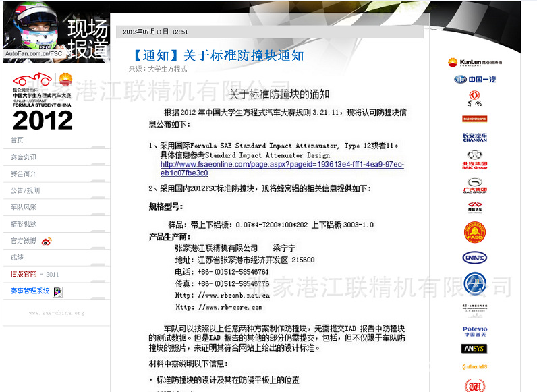Click the icon next to 赛事管理系统
The image size is (537, 392).
click(x=58, y=291)
